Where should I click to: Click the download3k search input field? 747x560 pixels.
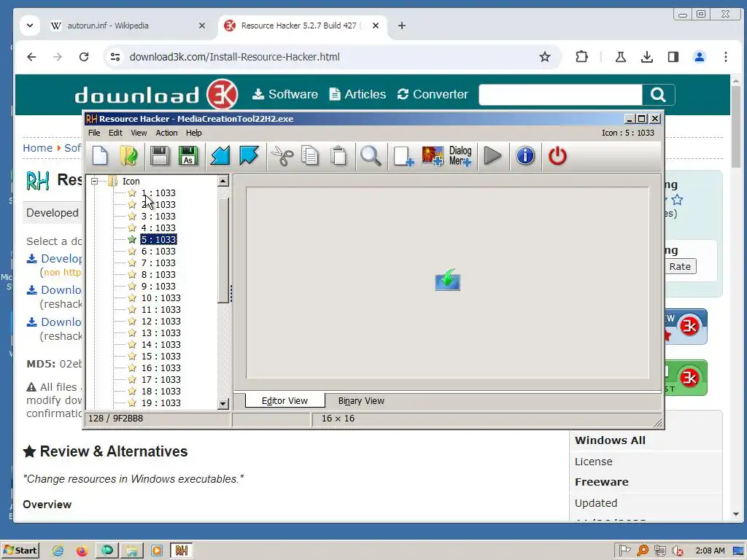coord(560,95)
